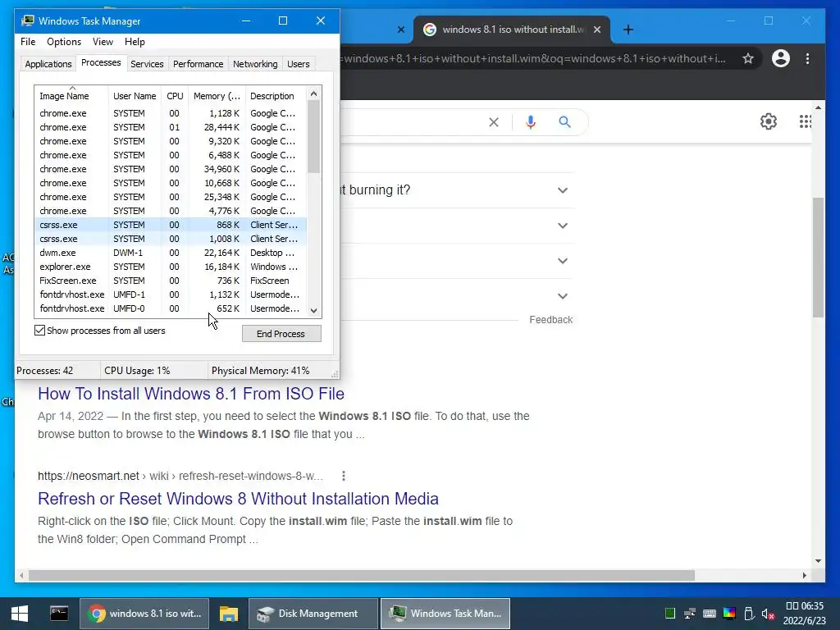Switch to the Applications tab
Viewport: 840px width, 630px height.
point(48,64)
